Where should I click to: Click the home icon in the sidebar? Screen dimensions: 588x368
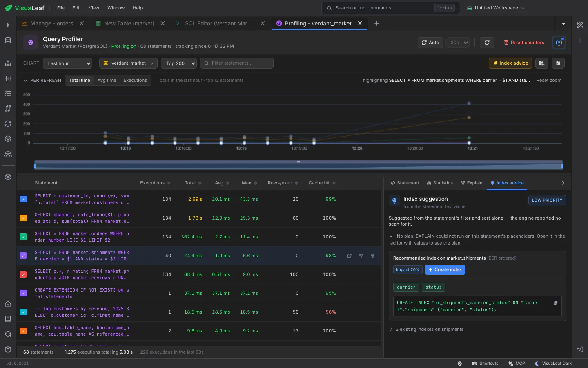coord(8,304)
